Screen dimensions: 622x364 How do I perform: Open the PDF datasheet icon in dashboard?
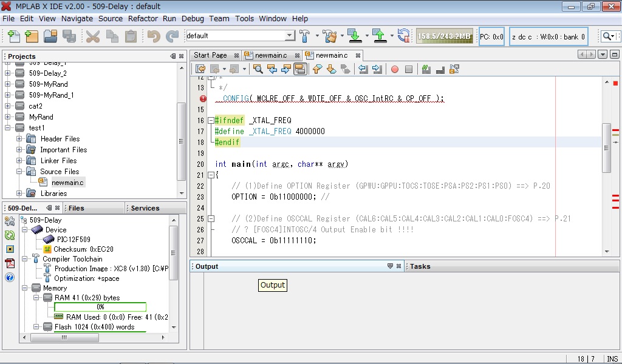pyautogui.click(x=10, y=263)
